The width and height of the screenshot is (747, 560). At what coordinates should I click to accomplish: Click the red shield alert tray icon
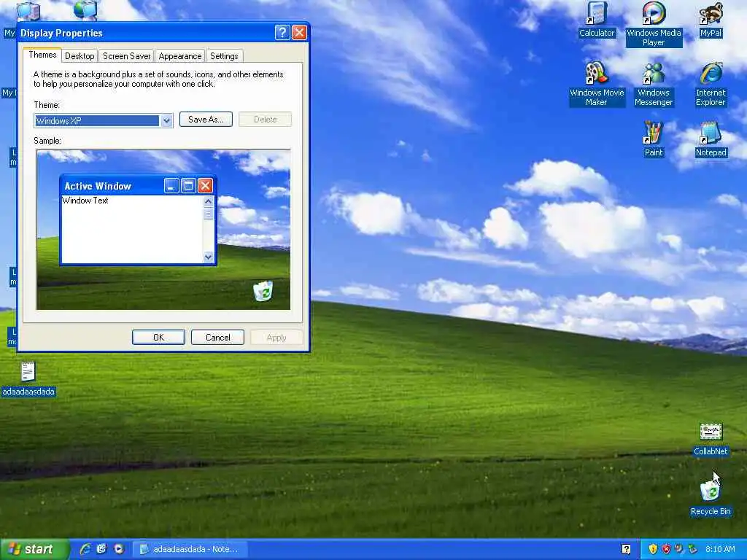666,549
